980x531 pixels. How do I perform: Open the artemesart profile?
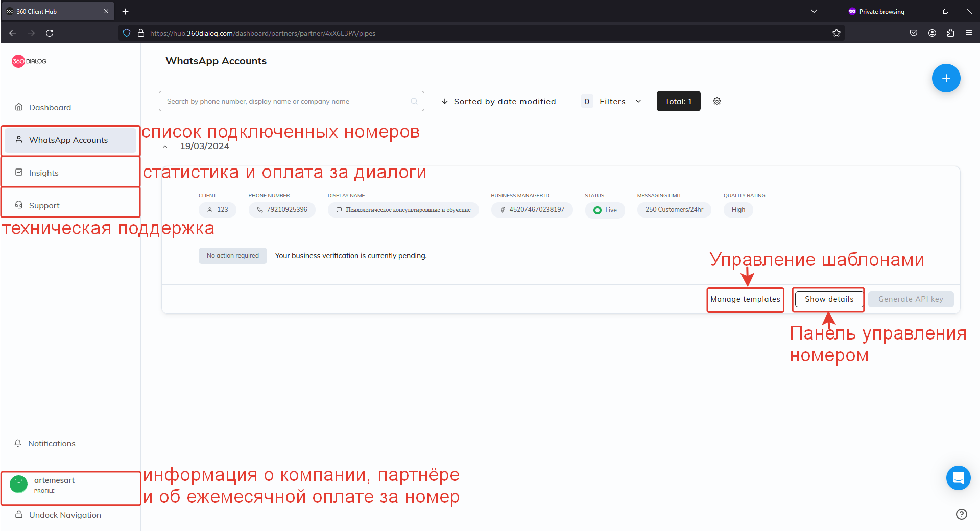(x=70, y=485)
